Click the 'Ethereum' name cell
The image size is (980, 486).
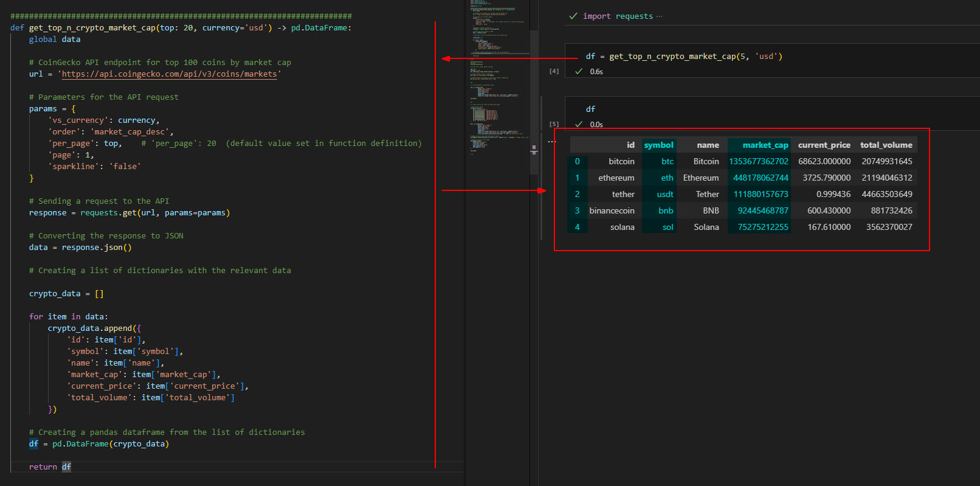click(701, 178)
